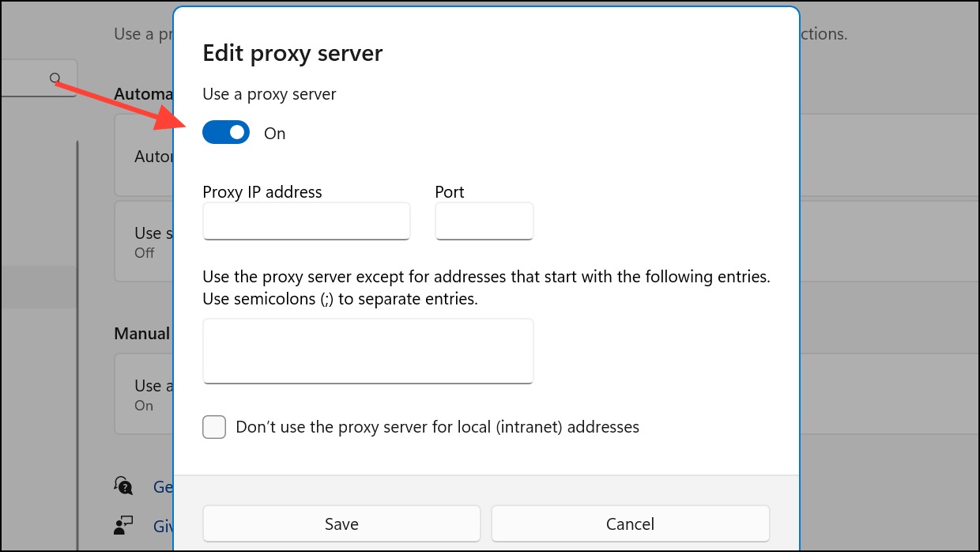Cancel editing the proxy server
Viewport: 980px width, 552px height.
[631, 524]
